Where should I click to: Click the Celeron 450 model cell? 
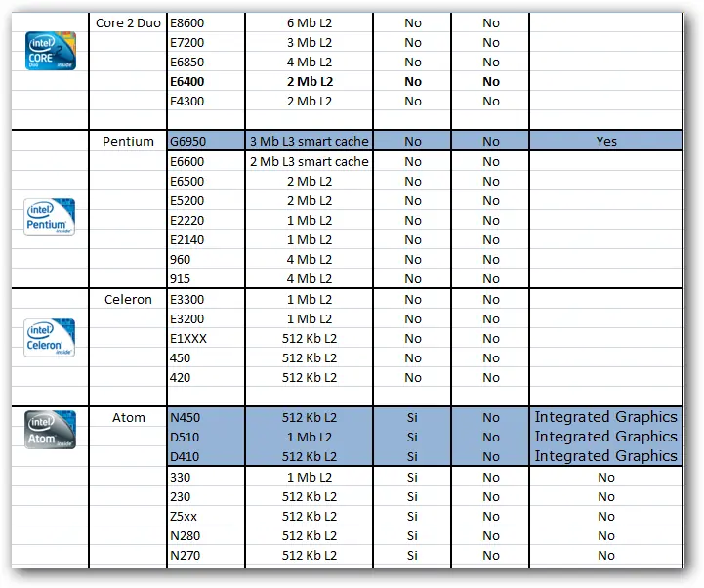(x=206, y=358)
